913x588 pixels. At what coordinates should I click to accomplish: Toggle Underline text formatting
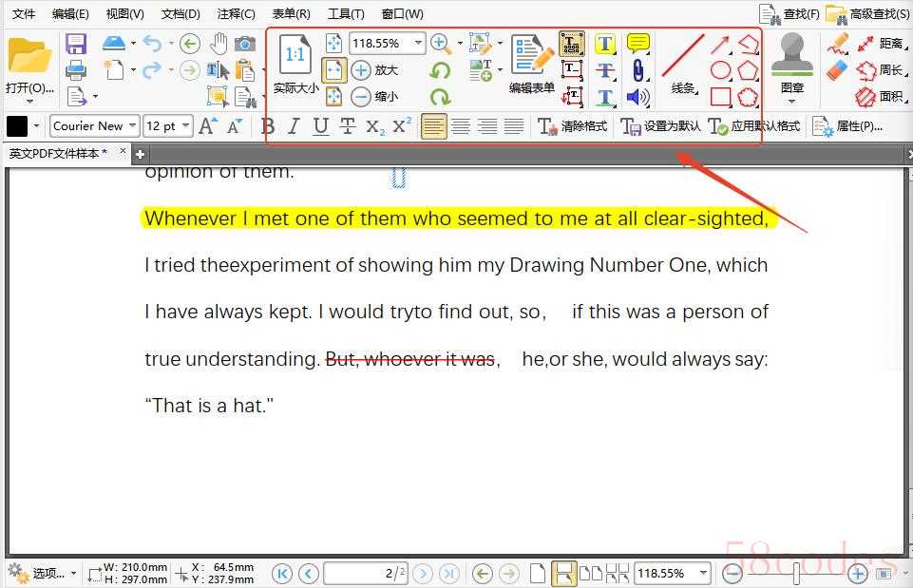click(x=321, y=126)
